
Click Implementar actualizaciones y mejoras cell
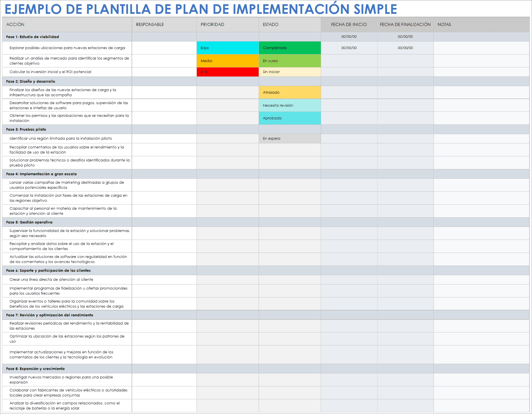pyautogui.click(x=67, y=355)
